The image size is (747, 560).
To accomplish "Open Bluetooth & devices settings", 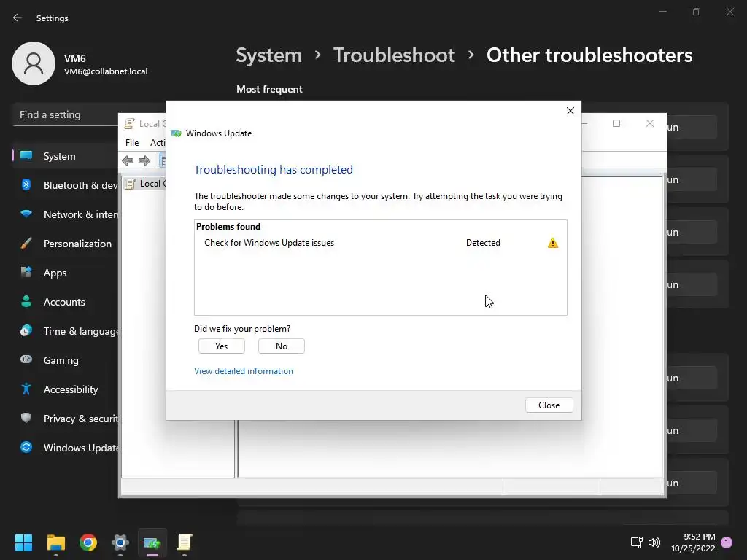I will pos(65,185).
